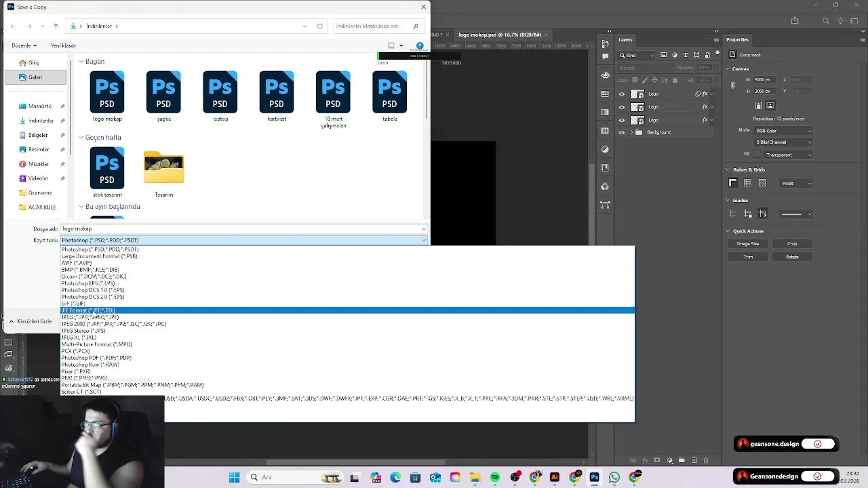This screenshot has width=868, height=488.
Task: Open the RGB Color mode dropdown
Action: [x=783, y=131]
